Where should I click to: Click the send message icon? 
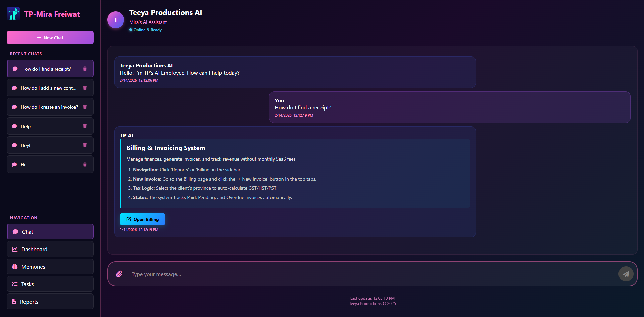click(626, 274)
